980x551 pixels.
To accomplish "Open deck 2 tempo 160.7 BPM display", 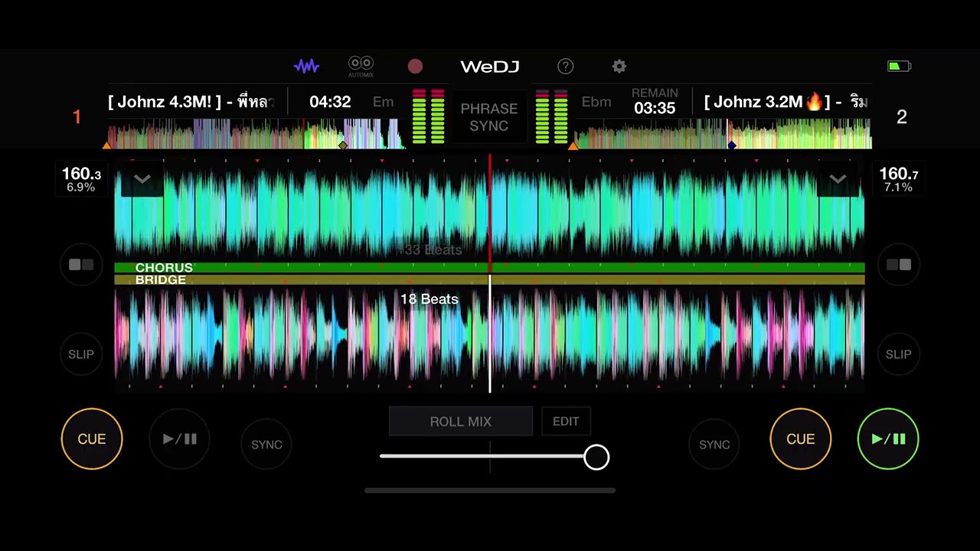I will coord(899,180).
